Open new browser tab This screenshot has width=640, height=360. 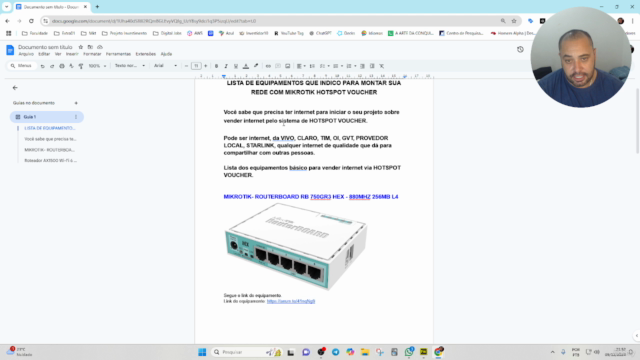pyautogui.click(x=97, y=7)
